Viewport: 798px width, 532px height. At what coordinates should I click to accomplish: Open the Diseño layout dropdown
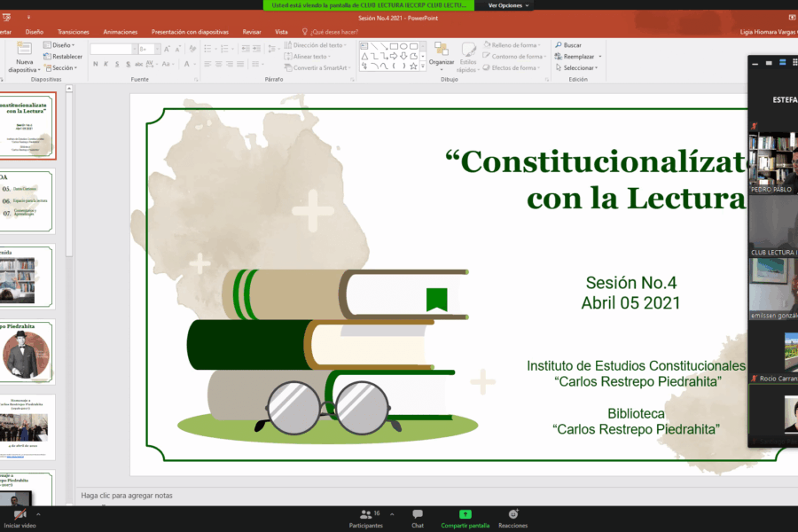pos(61,44)
